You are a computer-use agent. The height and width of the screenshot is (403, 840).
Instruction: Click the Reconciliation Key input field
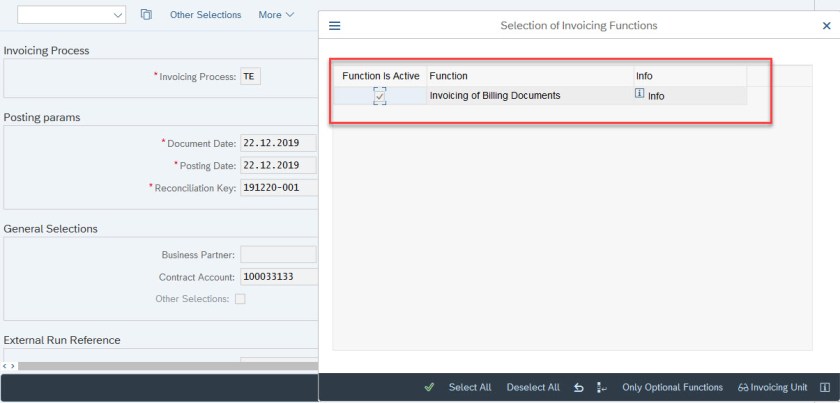[x=278, y=187]
